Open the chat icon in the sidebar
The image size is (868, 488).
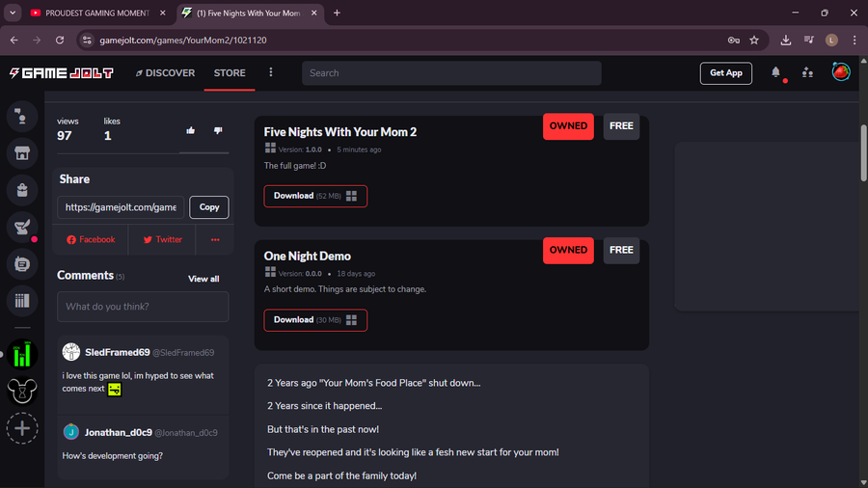[22, 264]
